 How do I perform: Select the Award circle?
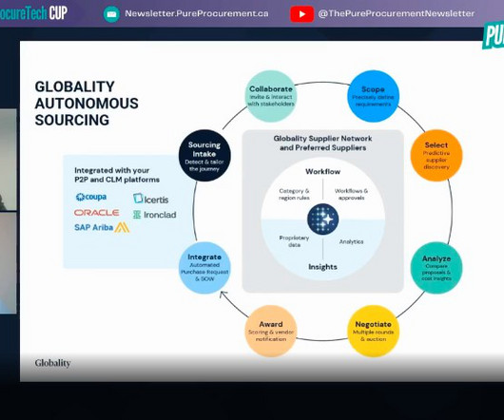(x=271, y=331)
